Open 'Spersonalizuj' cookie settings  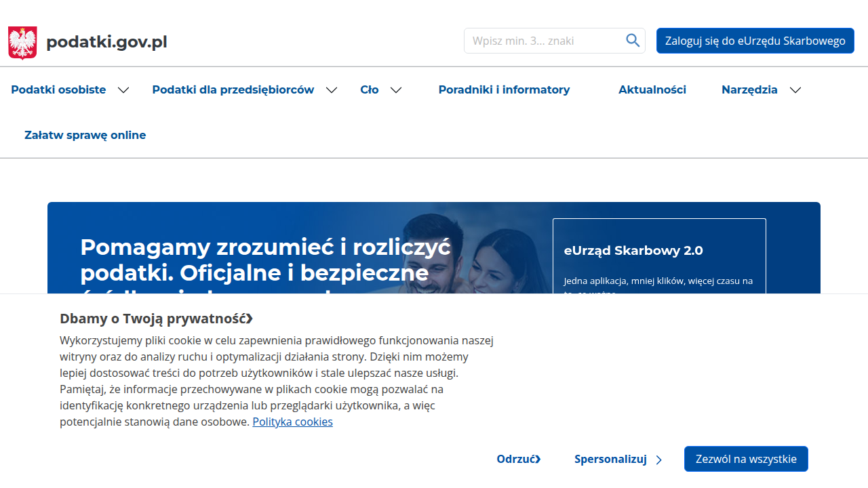[610, 459]
